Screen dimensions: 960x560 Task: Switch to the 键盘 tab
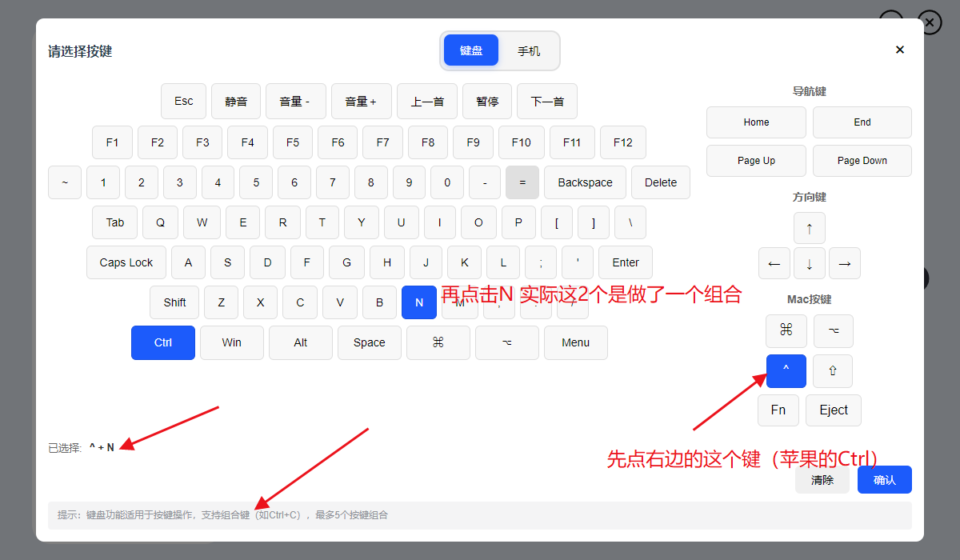click(x=471, y=50)
